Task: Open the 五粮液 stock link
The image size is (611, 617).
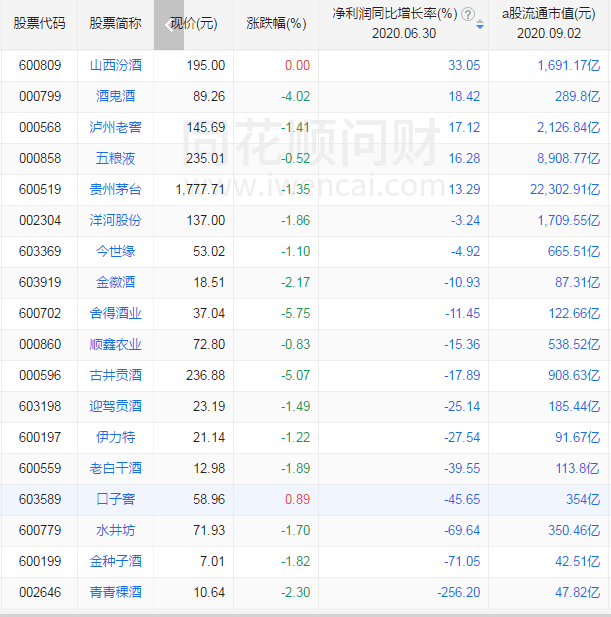Action: point(116,158)
